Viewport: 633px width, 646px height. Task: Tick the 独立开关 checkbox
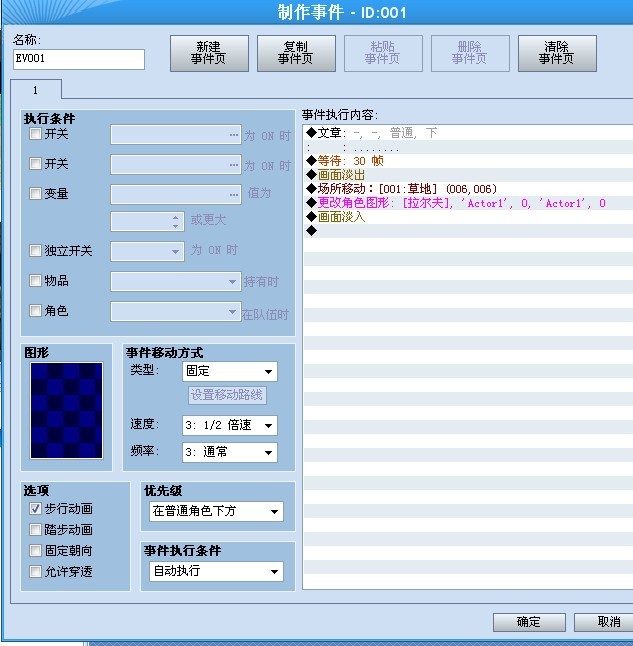tap(35, 250)
